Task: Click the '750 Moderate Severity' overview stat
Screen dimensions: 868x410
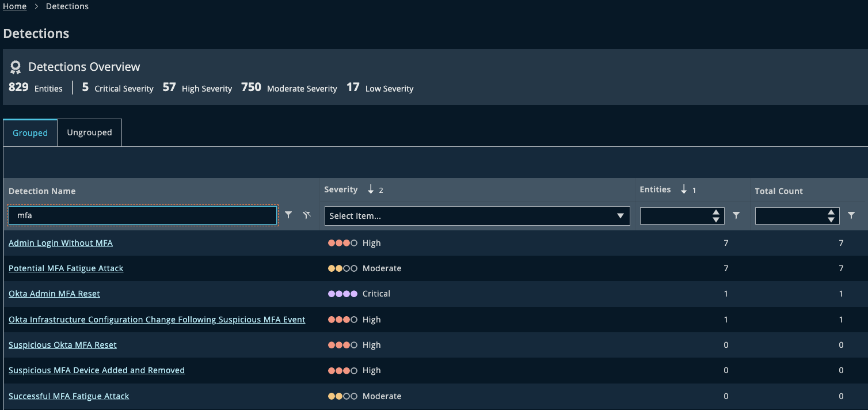Action: pyautogui.click(x=289, y=88)
